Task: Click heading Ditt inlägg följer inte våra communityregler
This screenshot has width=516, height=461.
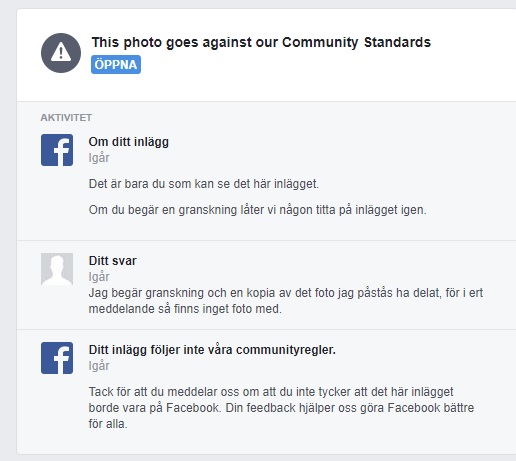Action: point(212,350)
